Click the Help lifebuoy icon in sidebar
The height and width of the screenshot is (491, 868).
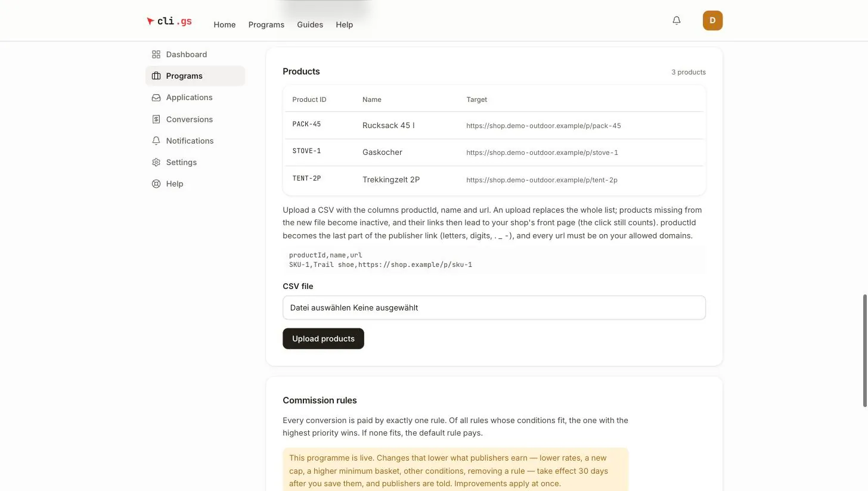(x=156, y=184)
